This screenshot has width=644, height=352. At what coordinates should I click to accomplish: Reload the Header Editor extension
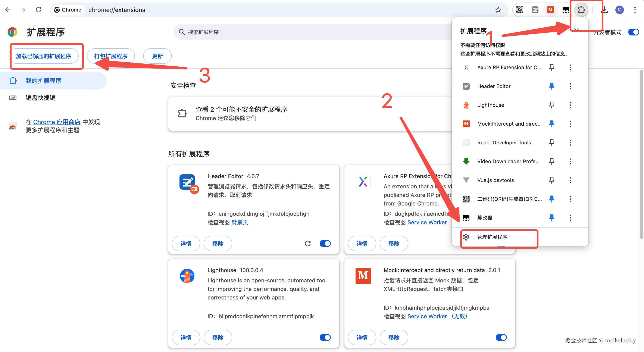[x=307, y=243]
